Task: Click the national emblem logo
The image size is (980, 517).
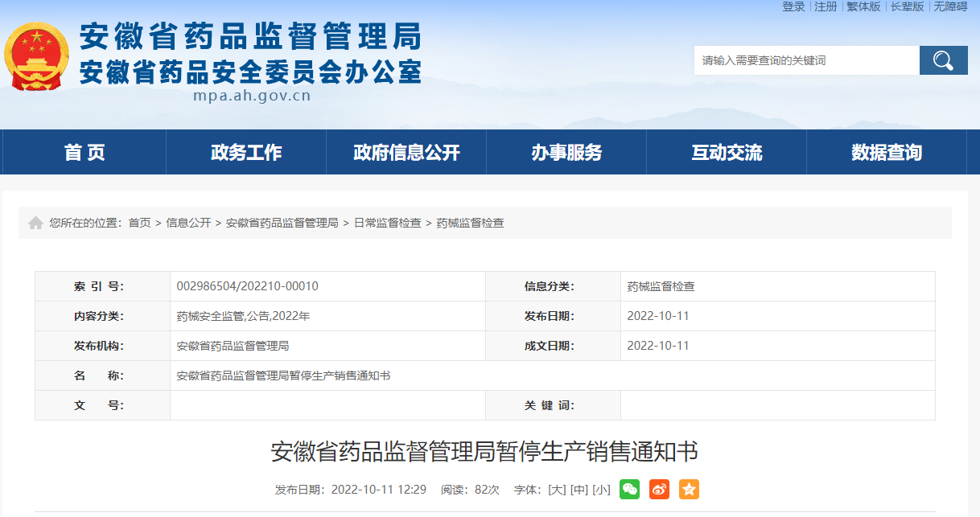Action: pyautogui.click(x=36, y=56)
